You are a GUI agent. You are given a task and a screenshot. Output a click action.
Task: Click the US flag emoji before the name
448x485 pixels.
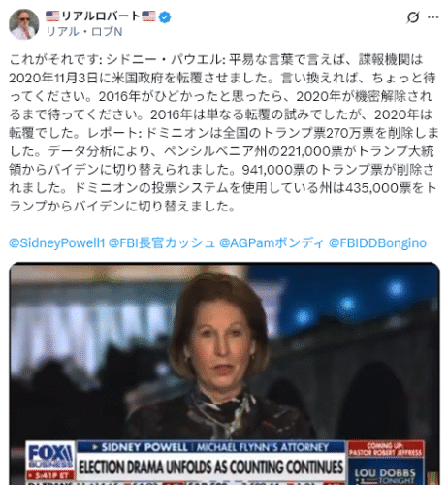[x=52, y=16]
